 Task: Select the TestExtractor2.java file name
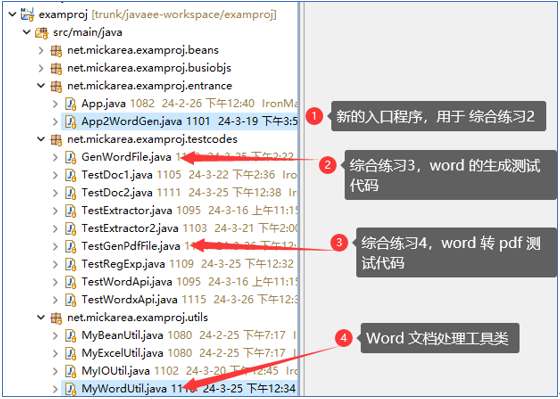130,229
